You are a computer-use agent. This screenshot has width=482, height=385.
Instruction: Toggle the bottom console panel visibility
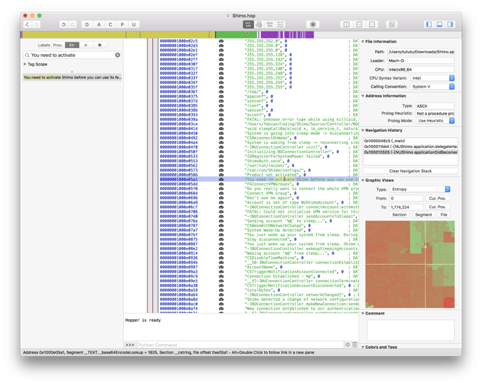pyautogui.click(x=440, y=24)
